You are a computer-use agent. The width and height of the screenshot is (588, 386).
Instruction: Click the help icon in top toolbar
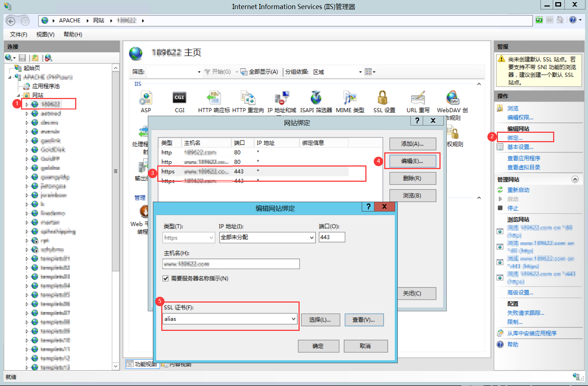573,20
